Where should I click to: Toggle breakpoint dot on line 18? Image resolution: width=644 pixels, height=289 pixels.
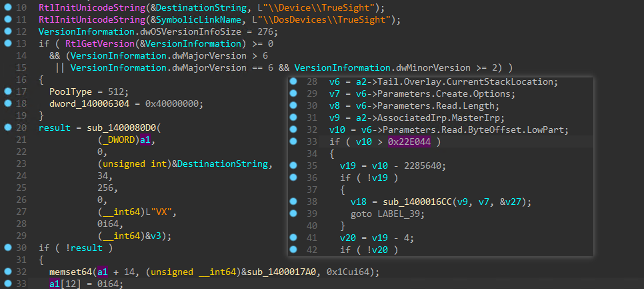point(7,103)
